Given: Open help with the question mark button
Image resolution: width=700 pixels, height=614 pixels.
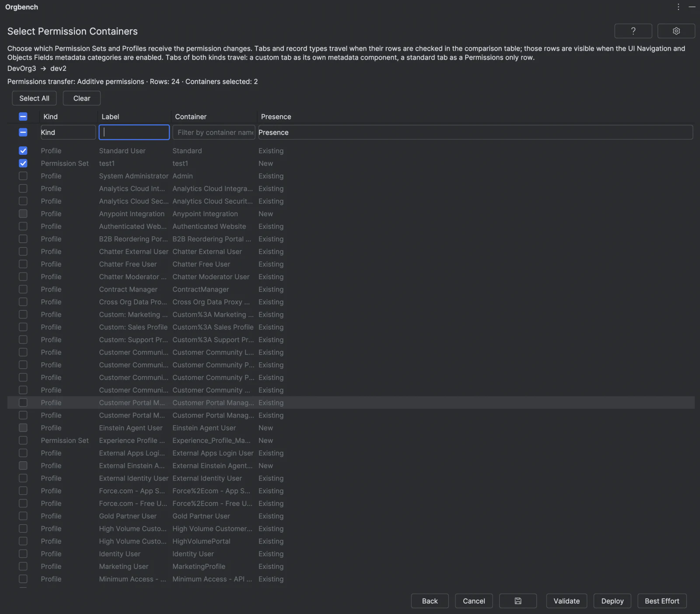Looking at the screenshot, I should coord(633,31).
